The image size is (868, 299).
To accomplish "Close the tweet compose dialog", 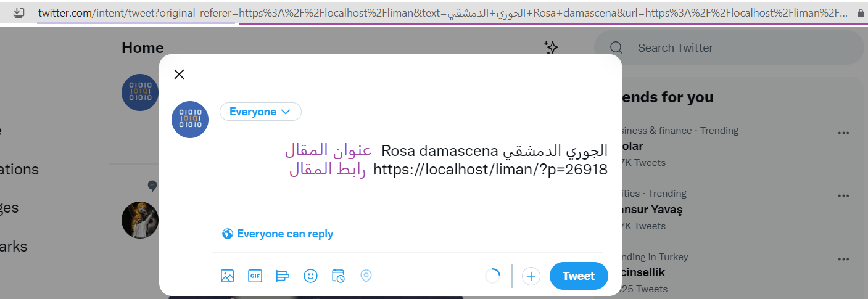I will point(179,75).
